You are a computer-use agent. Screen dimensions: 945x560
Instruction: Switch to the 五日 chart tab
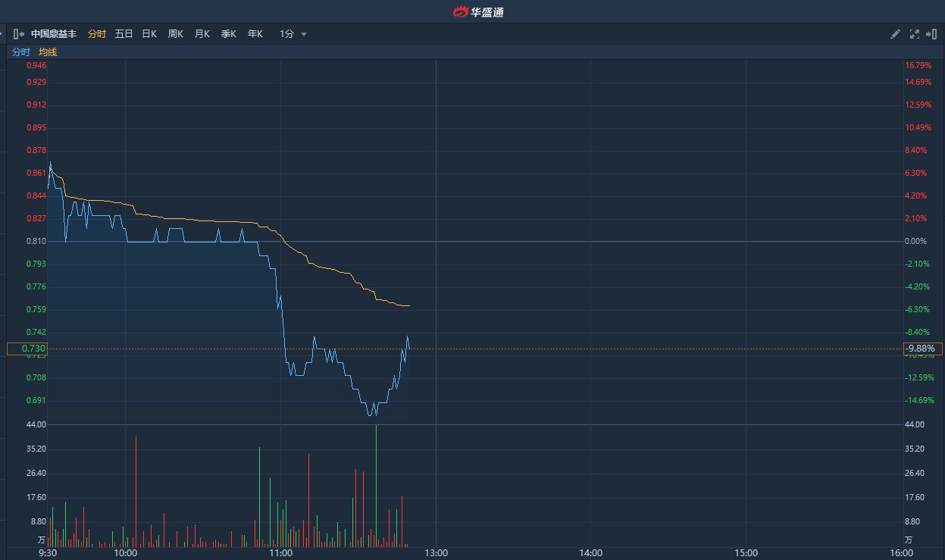pos(124,34)
